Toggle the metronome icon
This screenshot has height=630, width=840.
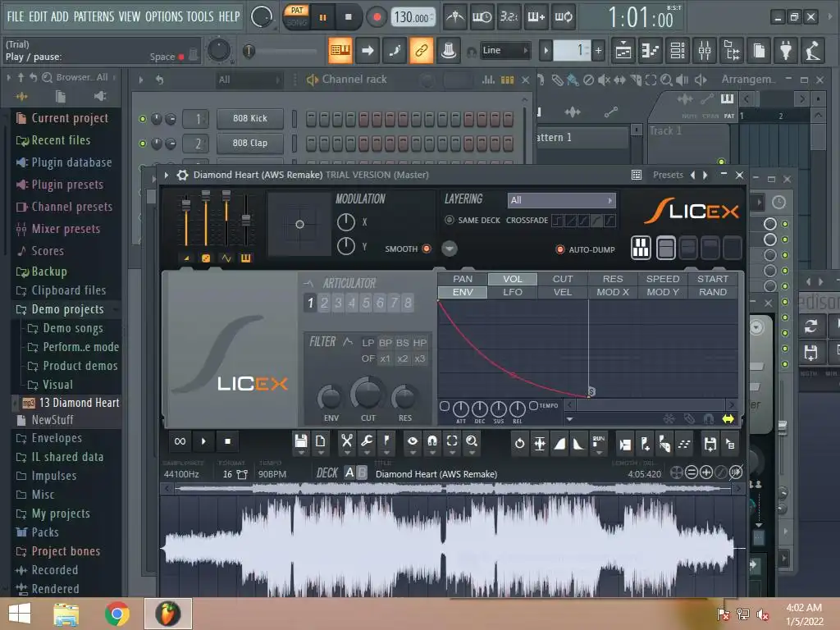click(455, 17)
